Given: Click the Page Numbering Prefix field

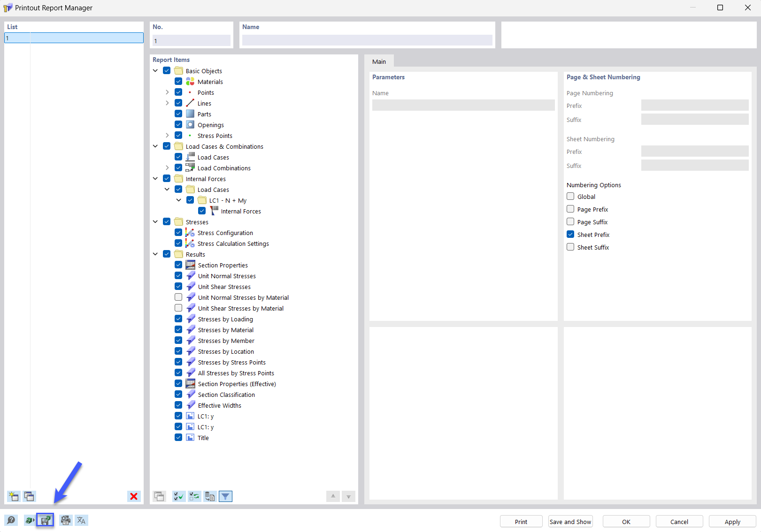Looking at the screenshot, I should pyautogui.click(x=695, y=105).
